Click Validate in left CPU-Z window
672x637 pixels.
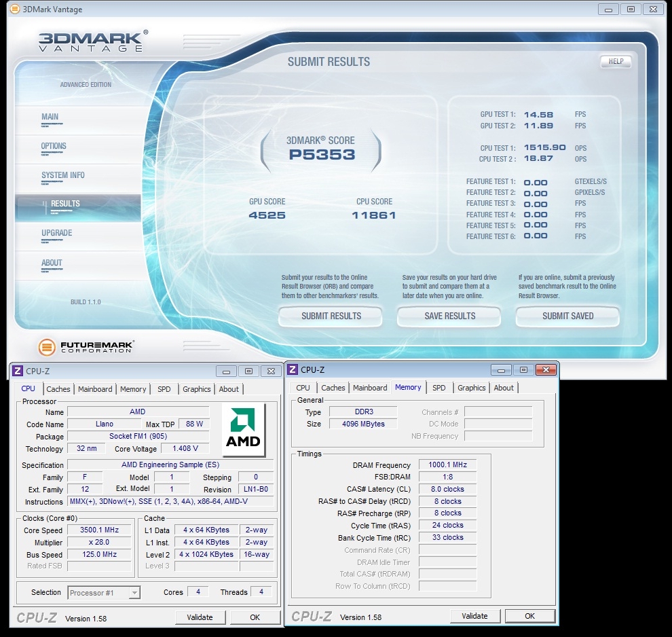point(200,617)
